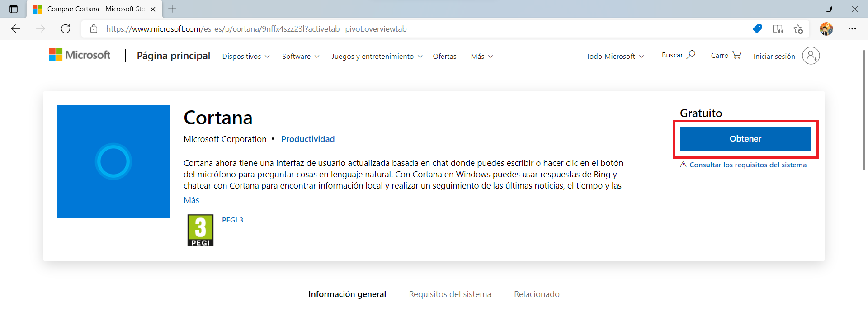Click the Microsoft logo
The height and width of the screenshot is (326, 868).
coord(80,55)
